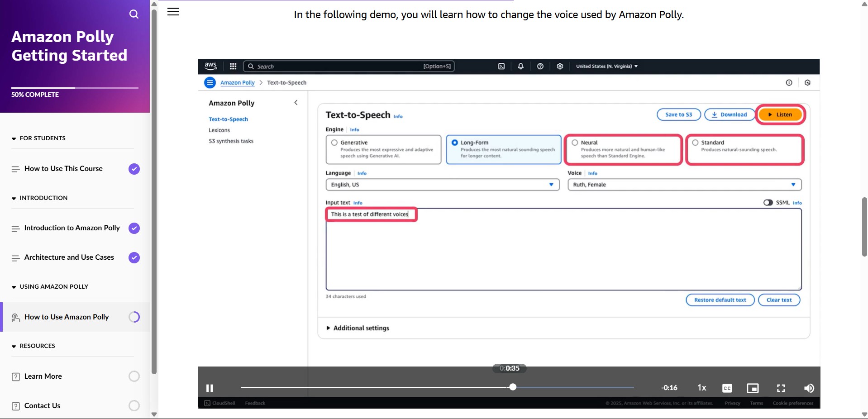This screenshot has width=868, height=419.
Task: Open S3 synthesis tasks in Polly navigation
Action: pyautogui.click(x=231, y=141)
